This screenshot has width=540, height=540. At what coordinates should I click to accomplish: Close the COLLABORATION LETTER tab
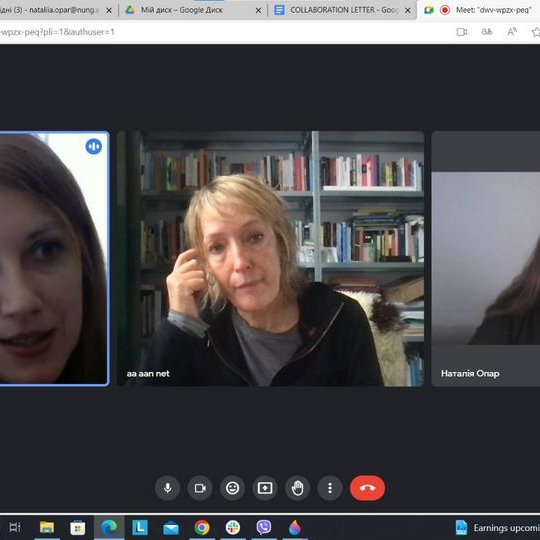coord(408,11)
